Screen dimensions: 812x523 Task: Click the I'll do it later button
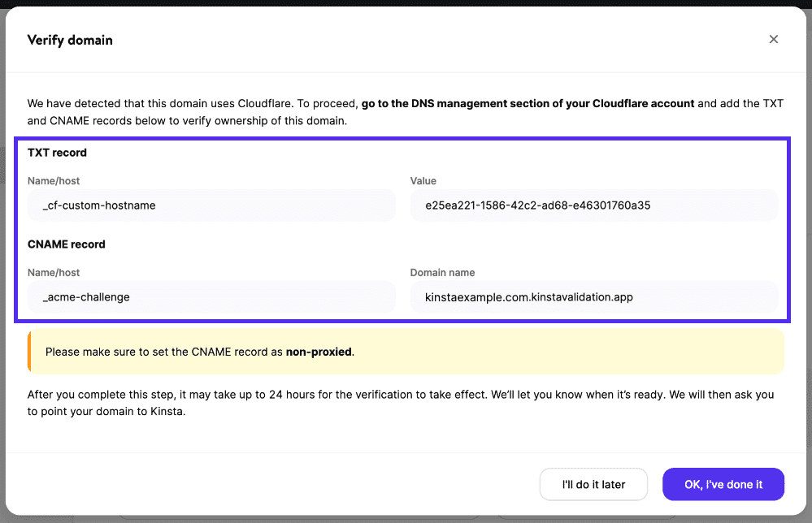point(593,484)
